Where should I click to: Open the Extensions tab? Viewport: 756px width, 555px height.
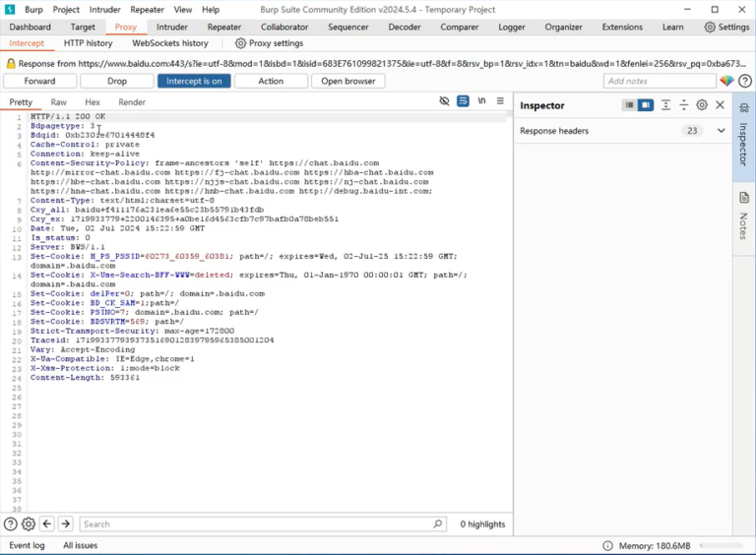click(x=622, y=27)
